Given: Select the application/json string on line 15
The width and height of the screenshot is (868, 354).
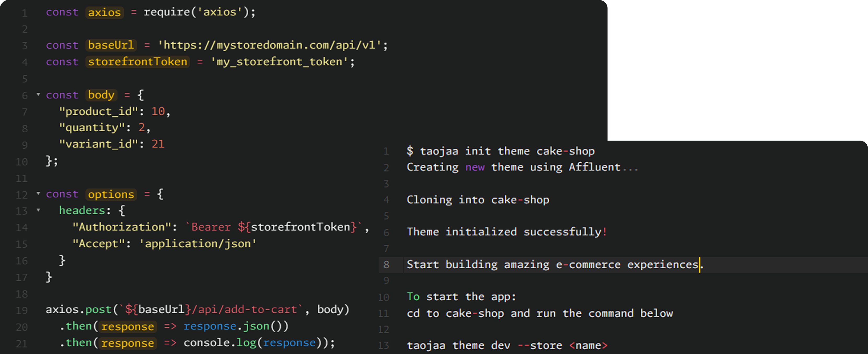Looking at the screenshot, I should click(199, 244).
